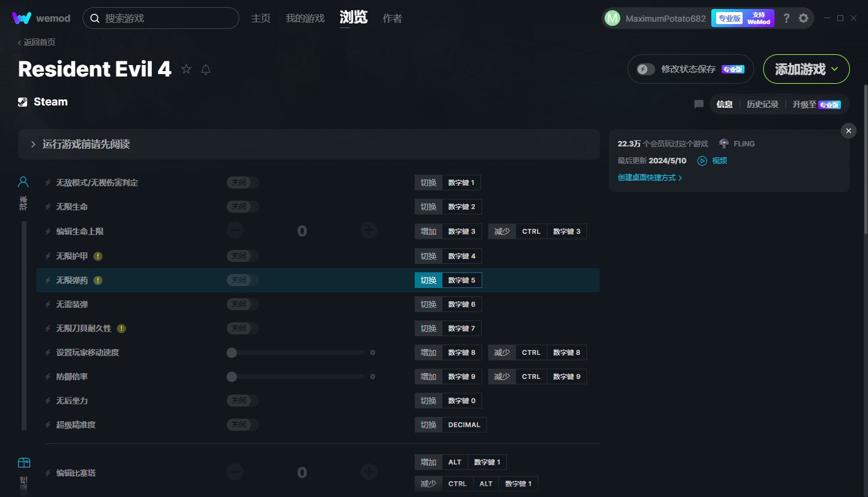The height and width of the screenshot is (497, 868).
Task: Click 切换 数字键 5 hotkey for 无限弹药
Action: click(448, 280)
